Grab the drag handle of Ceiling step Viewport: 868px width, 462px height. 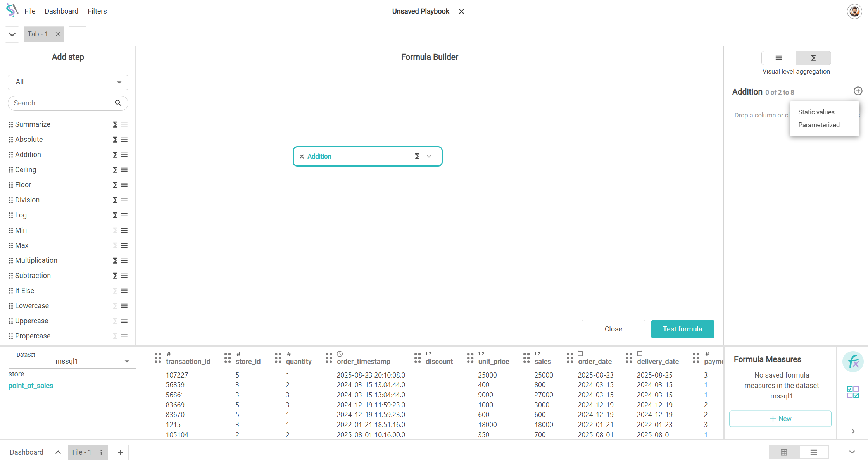(x=11, y=170)
